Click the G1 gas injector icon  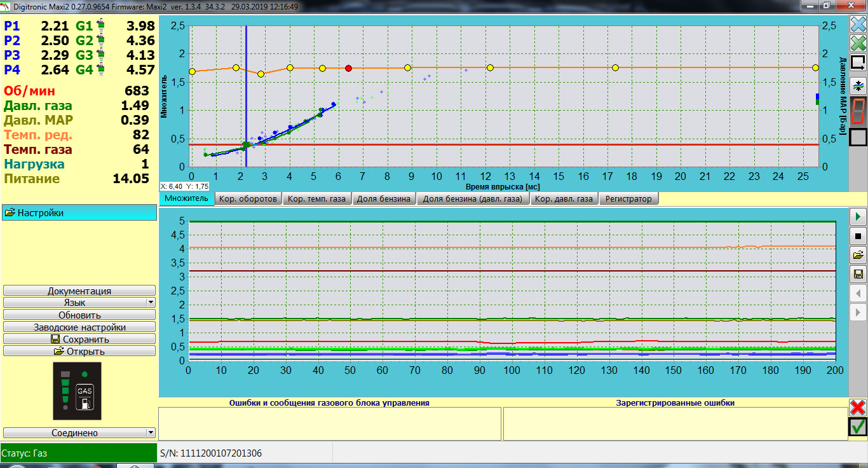click(x=100, y=26)
